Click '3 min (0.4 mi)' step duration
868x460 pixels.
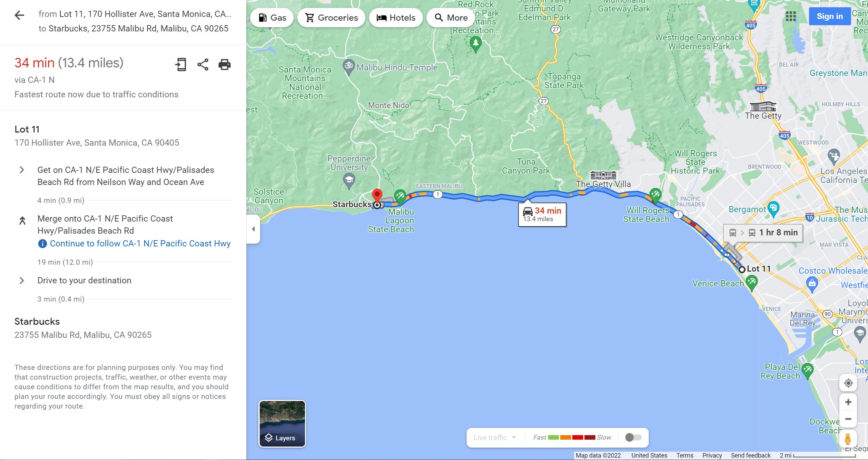tap(61, 299)
